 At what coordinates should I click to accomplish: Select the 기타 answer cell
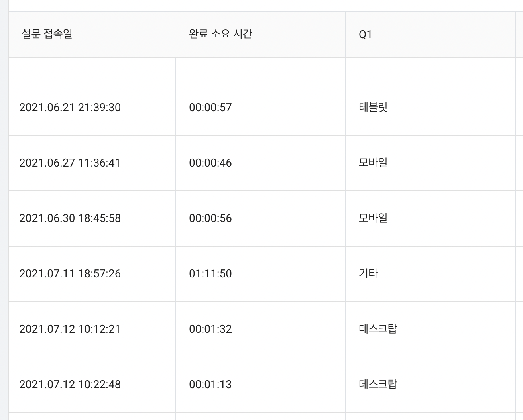[x=369, y=274]
